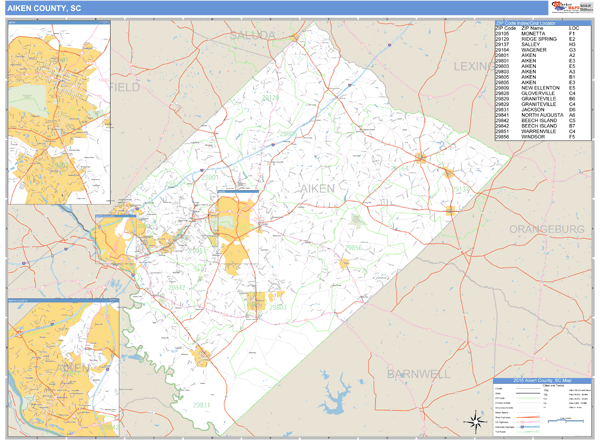The width and height of the screenshot is (600, 440).
Task: Select the 29105 MONETTA row
Action: pyautogui.click(x=541, y=33)
